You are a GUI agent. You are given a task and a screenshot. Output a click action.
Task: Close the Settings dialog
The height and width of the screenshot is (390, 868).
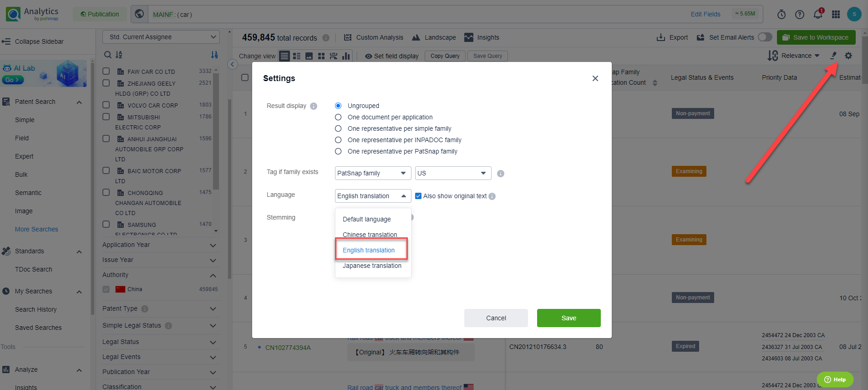[x=595, y=78]
